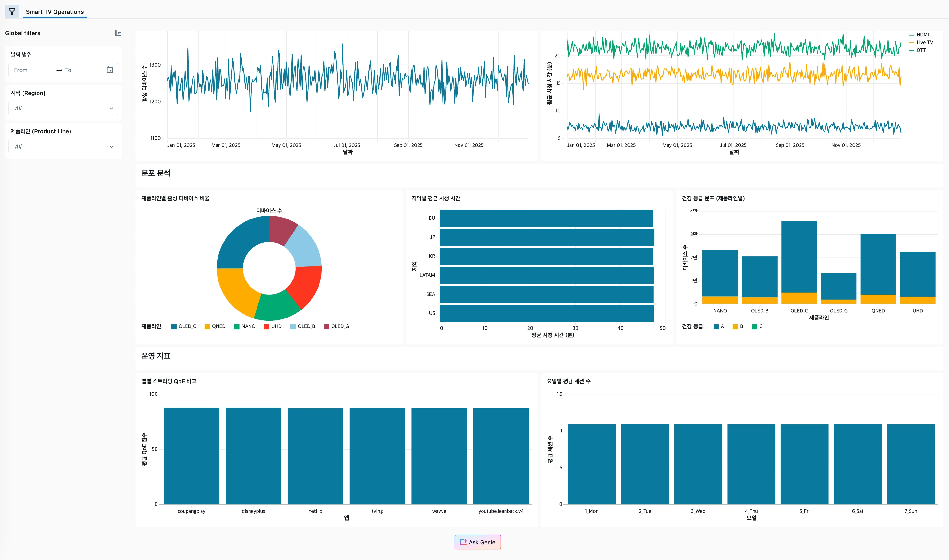Click the 2_Tue sessions bar
The image size is (949, 560).
click(x=645, y=464)
